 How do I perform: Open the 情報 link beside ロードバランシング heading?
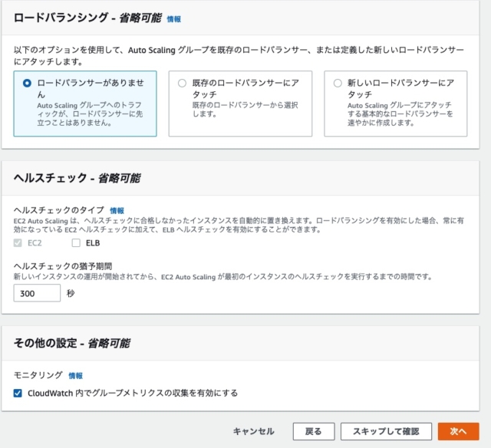[174, 19]
